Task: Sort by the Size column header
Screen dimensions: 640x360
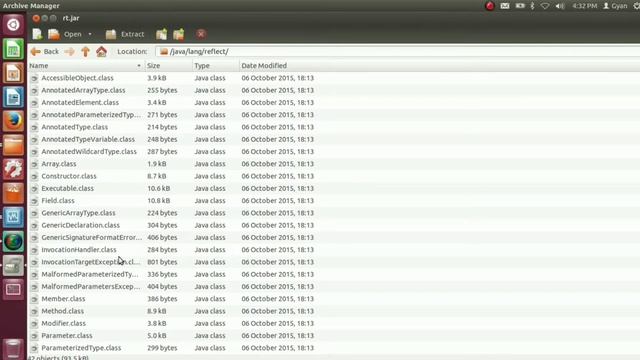Action: 168,66
